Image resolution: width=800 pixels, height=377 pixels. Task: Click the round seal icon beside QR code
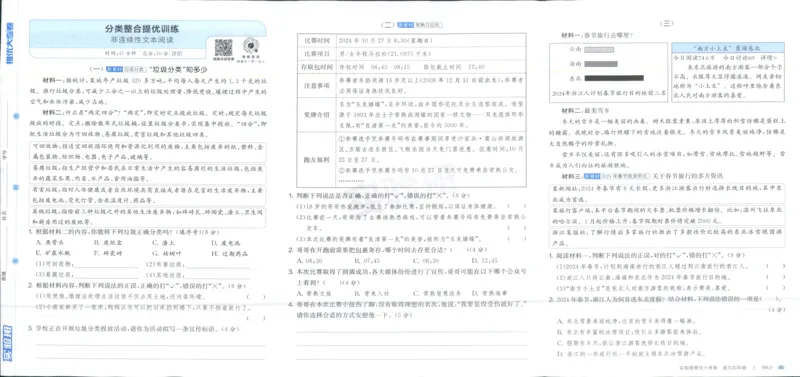click(250, 46)
